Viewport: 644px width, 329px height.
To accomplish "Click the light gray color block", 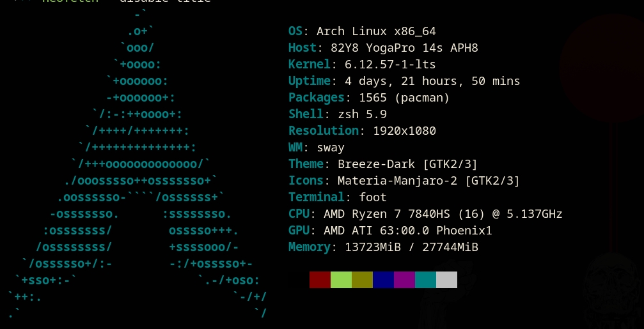I will (446, 280).
